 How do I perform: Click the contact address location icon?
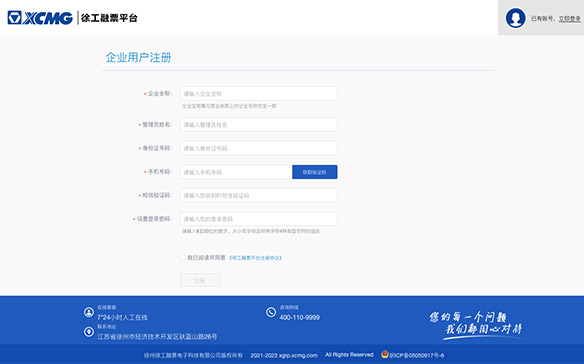coord(89,331)
